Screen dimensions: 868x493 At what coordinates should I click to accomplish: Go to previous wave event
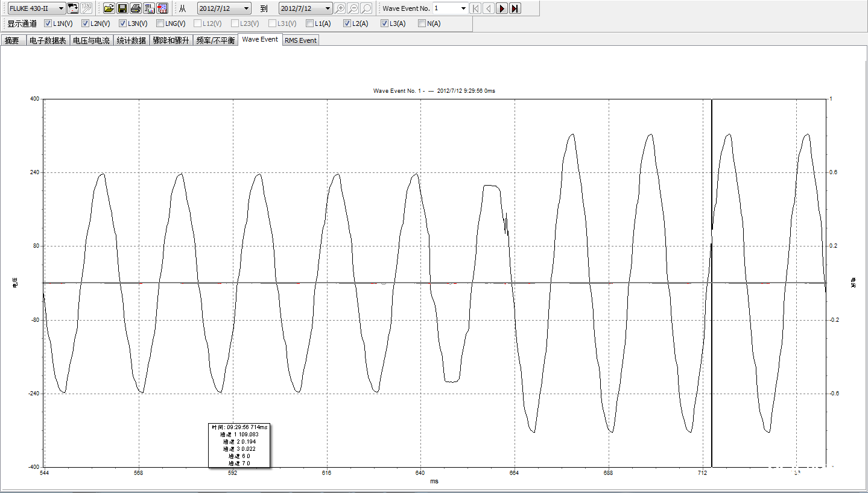(489, 8)
